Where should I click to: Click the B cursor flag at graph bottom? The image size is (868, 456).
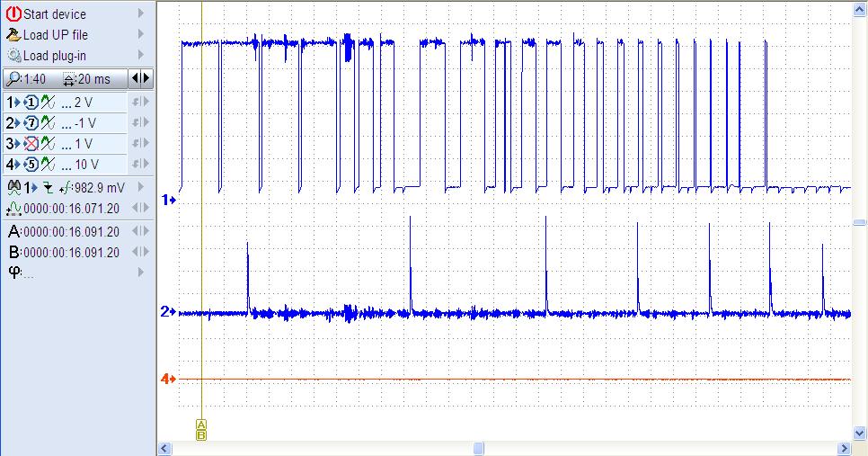click(x=201, y=435)
